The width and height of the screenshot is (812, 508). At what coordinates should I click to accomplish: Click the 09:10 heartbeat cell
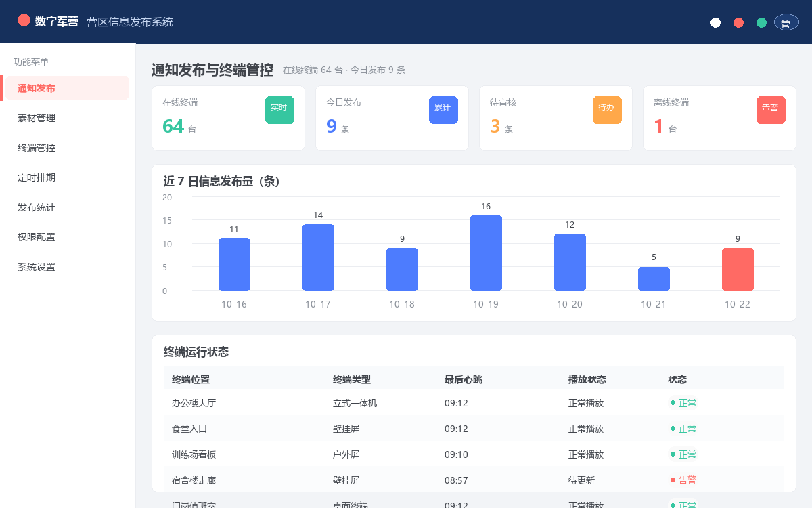click(x=456, y=454)
